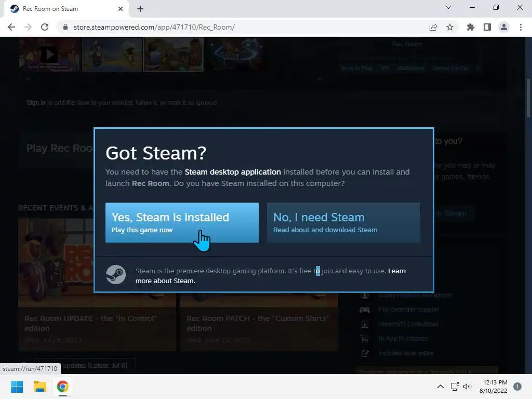The image size is (532, 399).
Task: Expand the tab search chevron
Action: click(448, 7)
